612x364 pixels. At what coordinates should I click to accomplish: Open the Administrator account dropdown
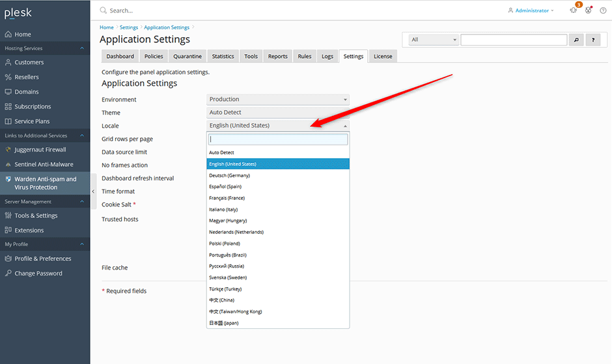[x=531, y=10]
